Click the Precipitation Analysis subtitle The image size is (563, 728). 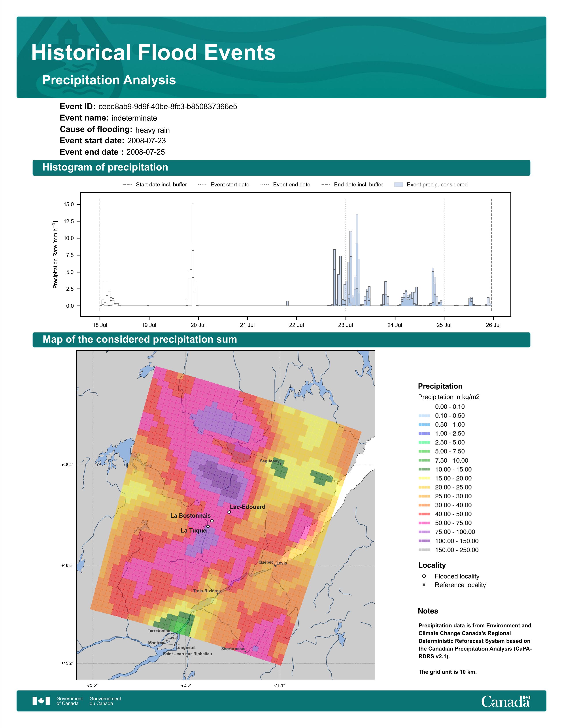coord(109,80)
